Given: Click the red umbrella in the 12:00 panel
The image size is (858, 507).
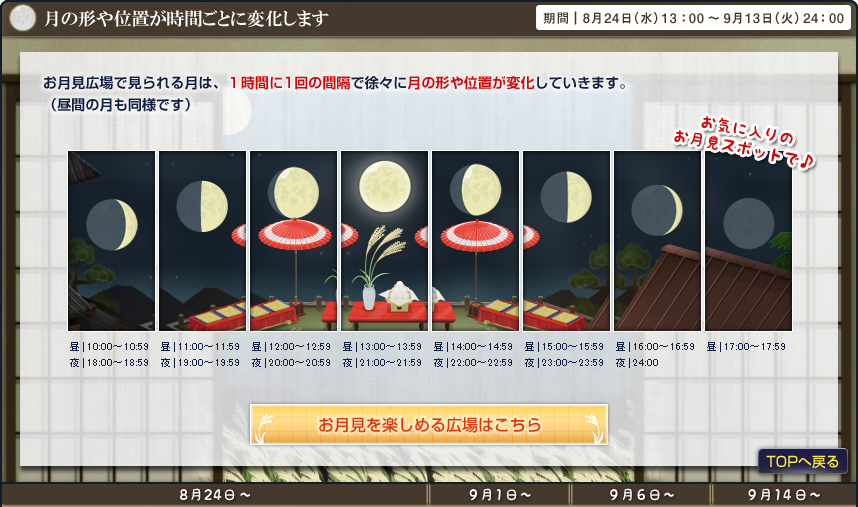Looking at the screenshot, I should 295,234.
